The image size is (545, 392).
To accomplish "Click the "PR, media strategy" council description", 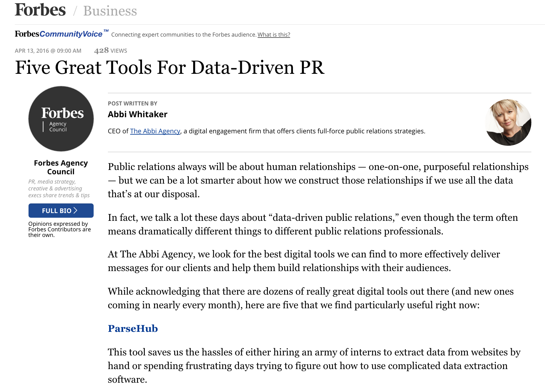I will point(59,188).
